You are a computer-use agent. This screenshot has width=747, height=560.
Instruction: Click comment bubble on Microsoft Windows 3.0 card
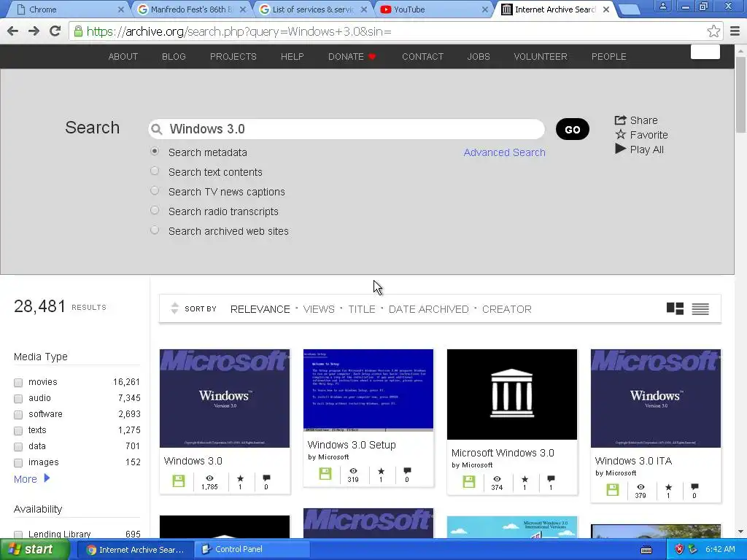click(x=551, y=479)
